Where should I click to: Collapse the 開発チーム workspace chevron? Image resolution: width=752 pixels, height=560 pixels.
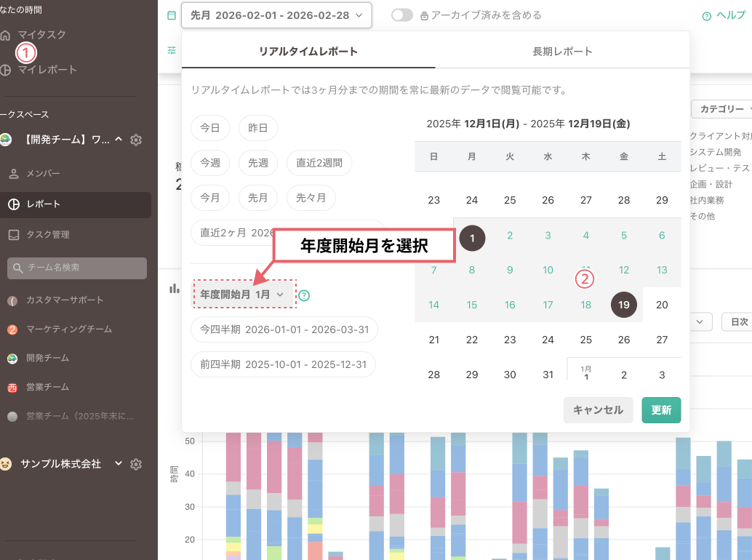119,140
